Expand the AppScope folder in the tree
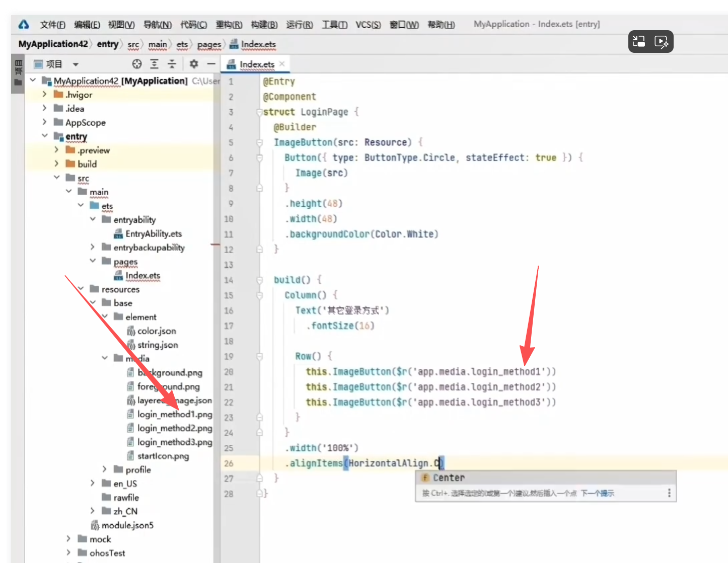 point(44,122)
